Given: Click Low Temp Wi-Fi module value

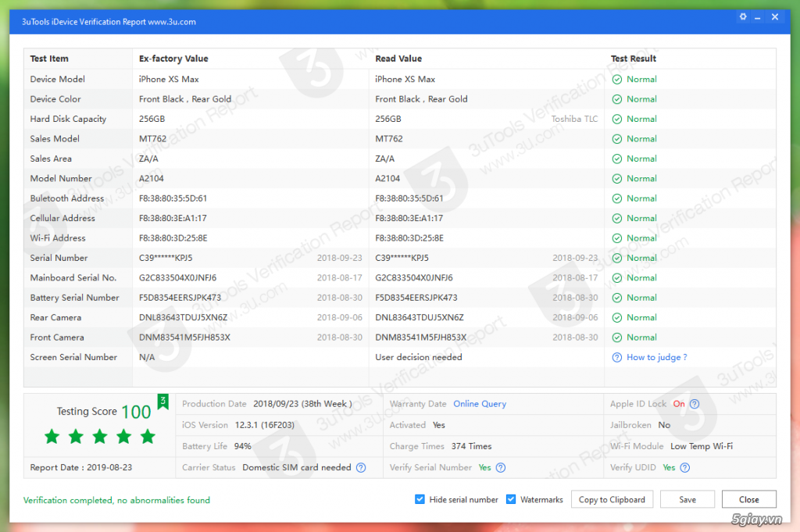Looking at the screenshot, I should pos(702,446).
